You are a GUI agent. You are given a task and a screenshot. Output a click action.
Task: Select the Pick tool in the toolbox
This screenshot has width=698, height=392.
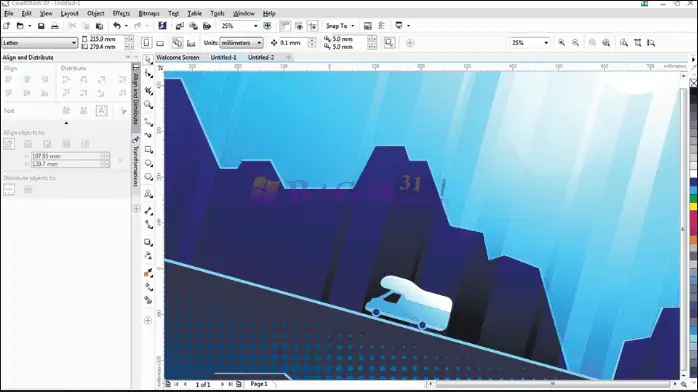tap(148, 60)
